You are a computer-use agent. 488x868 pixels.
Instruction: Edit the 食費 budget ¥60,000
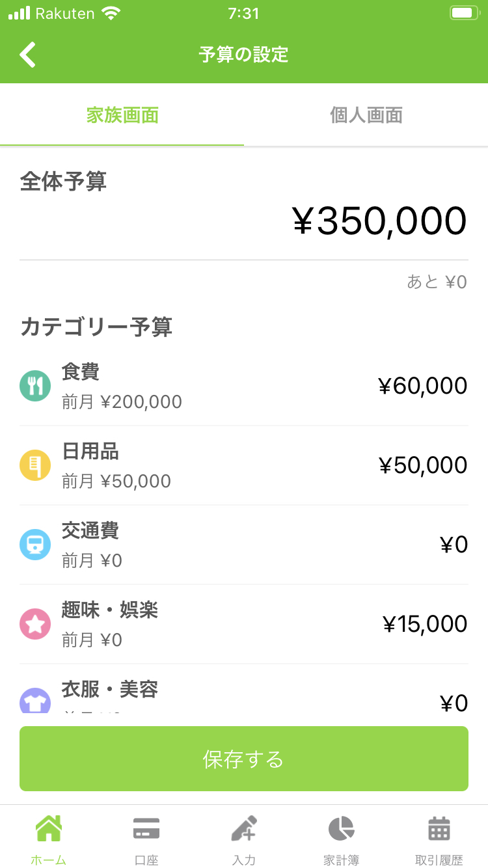point(423,386)
